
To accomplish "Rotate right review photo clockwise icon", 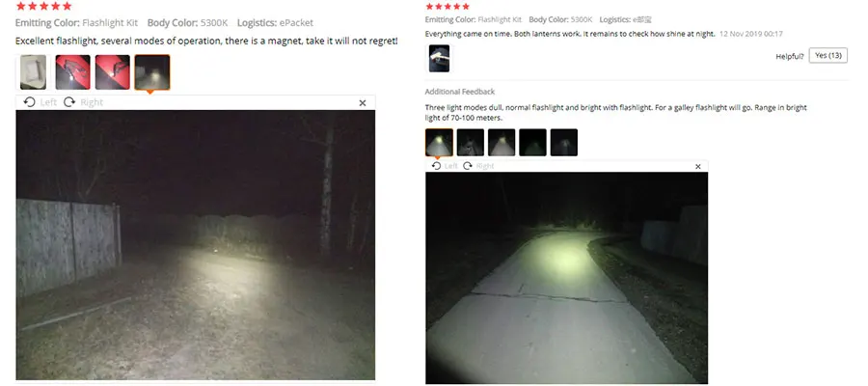I will 468,166.
